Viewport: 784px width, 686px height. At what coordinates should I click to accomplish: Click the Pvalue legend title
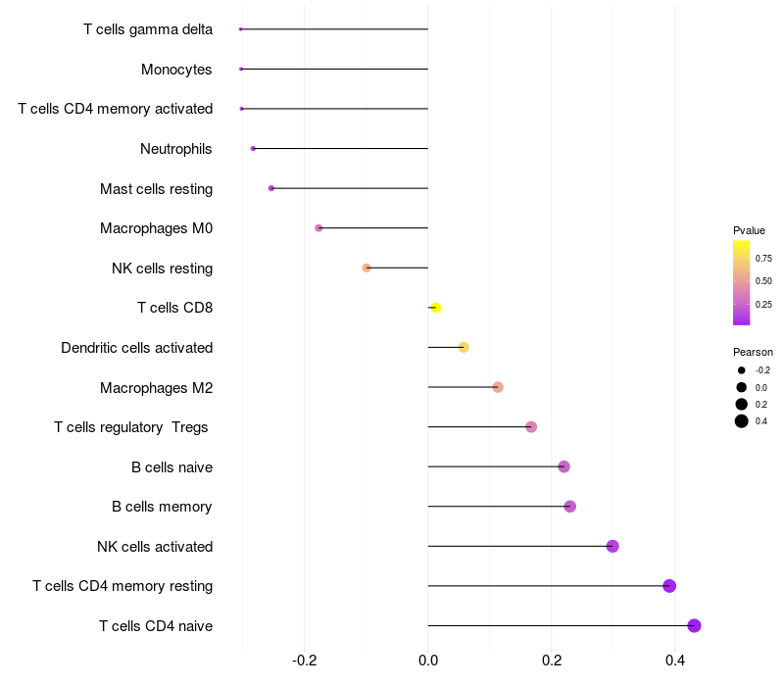(749, 230)
